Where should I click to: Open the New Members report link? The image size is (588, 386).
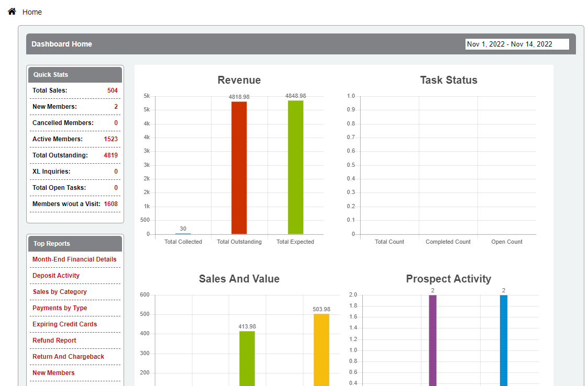[53, 373]
